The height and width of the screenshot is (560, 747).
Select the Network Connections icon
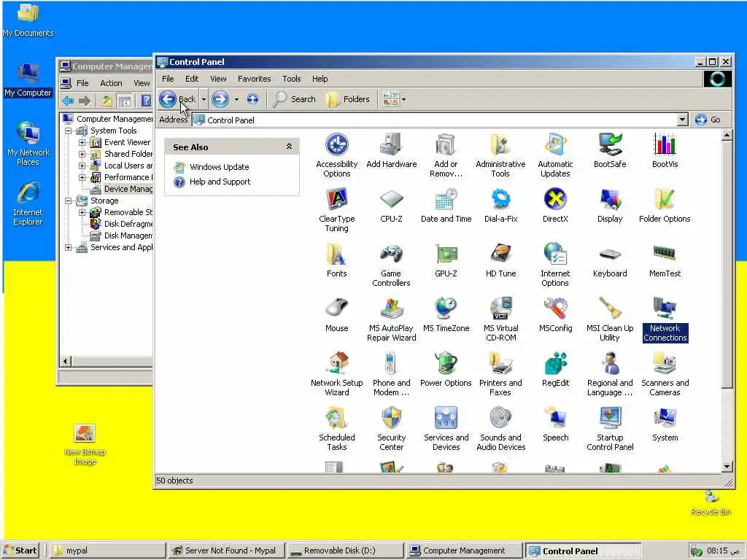665,319
